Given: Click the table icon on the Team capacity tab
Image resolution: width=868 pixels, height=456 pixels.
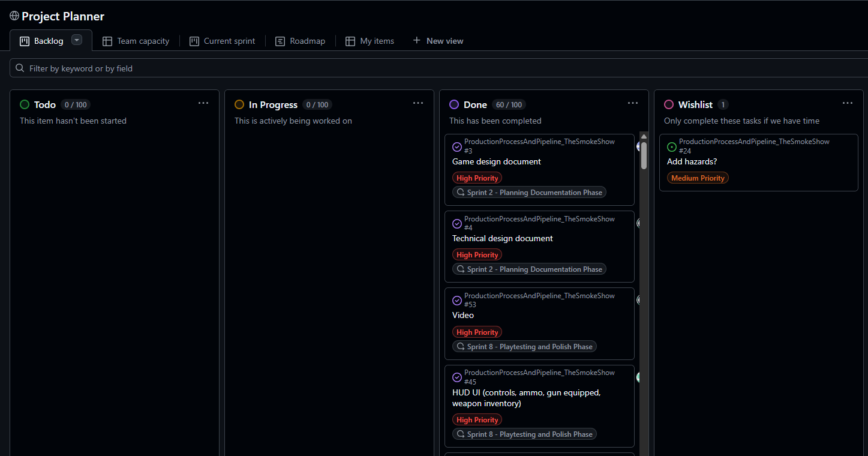Looking at the screenshot, I should (107, 40).
